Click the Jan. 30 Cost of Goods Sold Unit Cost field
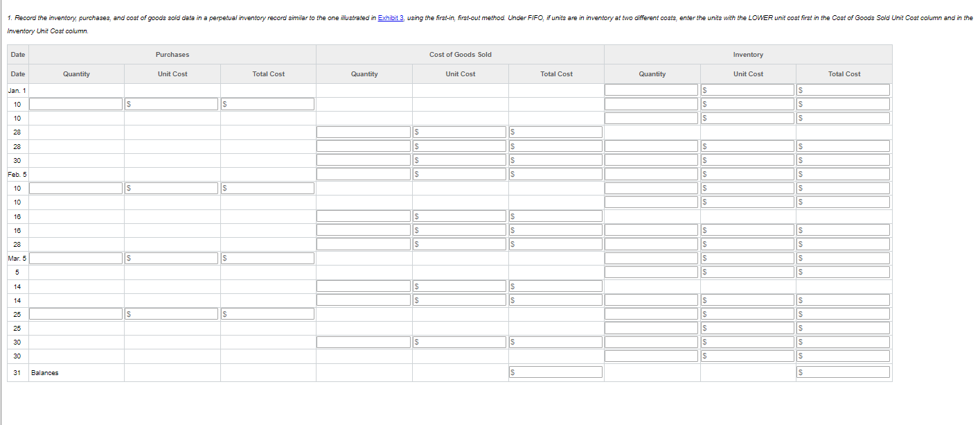Screen dimensions: 980x425 [x=459, y=159]
